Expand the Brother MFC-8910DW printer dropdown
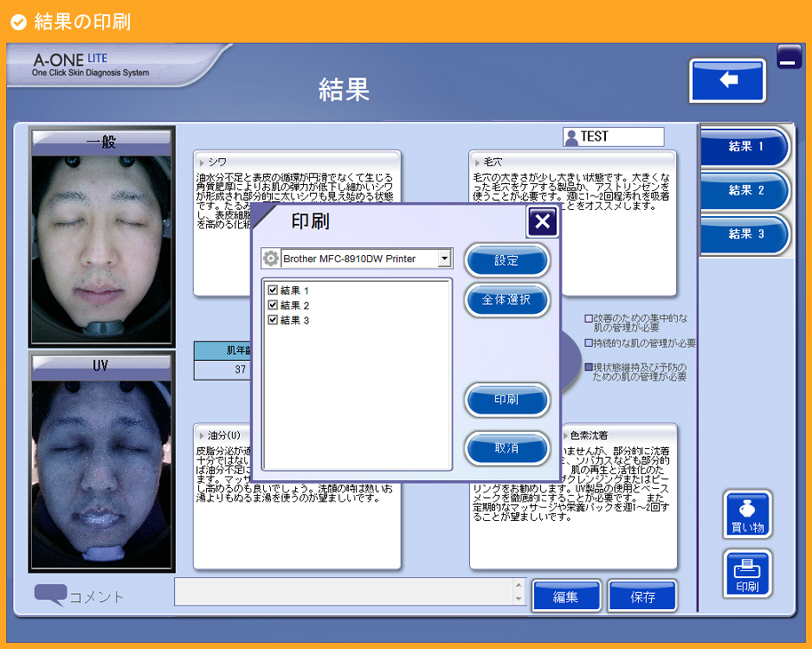This screenshot has height=649, width=812. pos(444,259)
